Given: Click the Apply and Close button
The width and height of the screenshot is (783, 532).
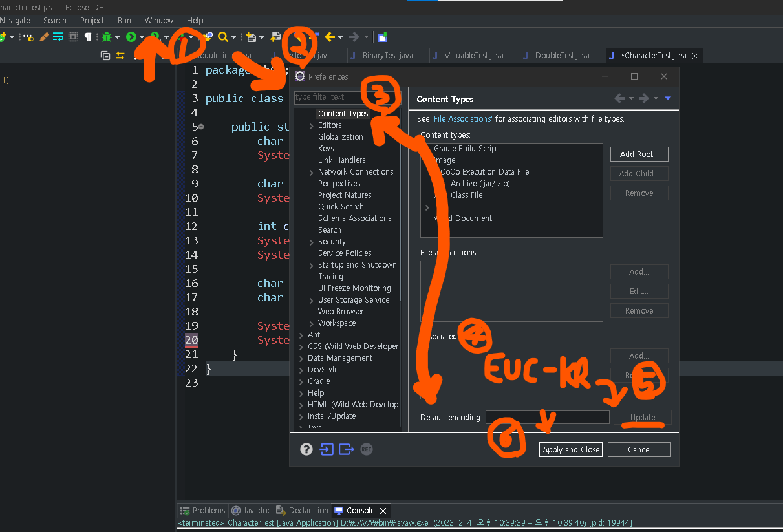Looking at the screenshot, I should [x=571, y=449].
